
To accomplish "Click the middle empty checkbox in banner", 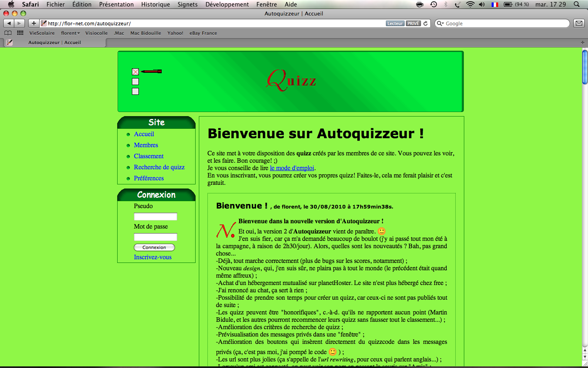I will pos(136,82).
